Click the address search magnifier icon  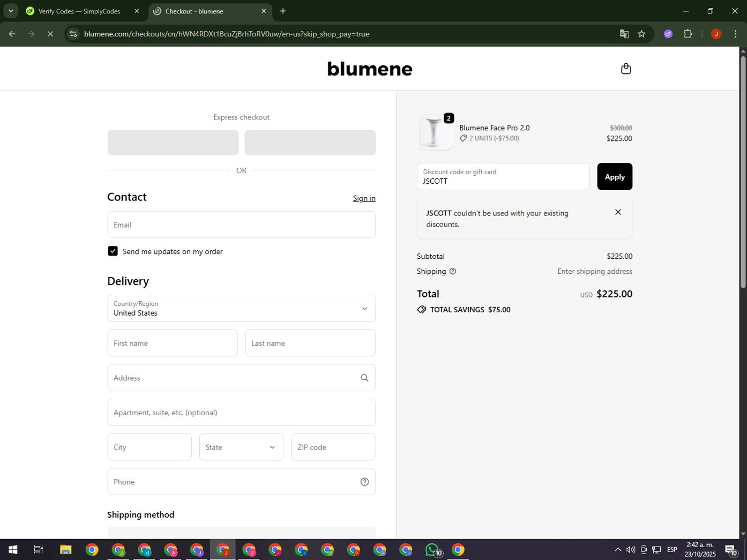tap(365, 378)
